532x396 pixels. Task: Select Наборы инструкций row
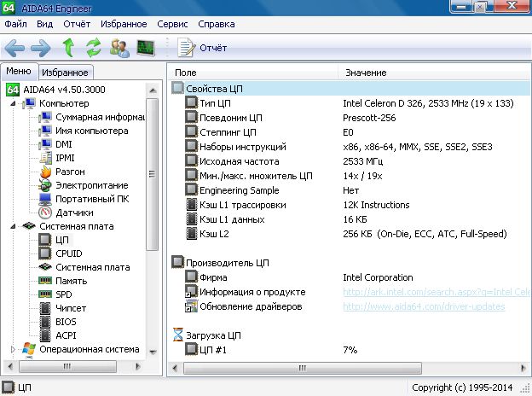(x=350, y=147)
